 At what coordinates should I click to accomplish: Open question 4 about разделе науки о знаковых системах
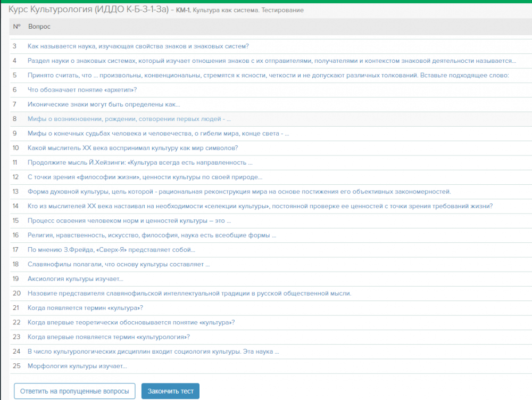coord(272,61)
